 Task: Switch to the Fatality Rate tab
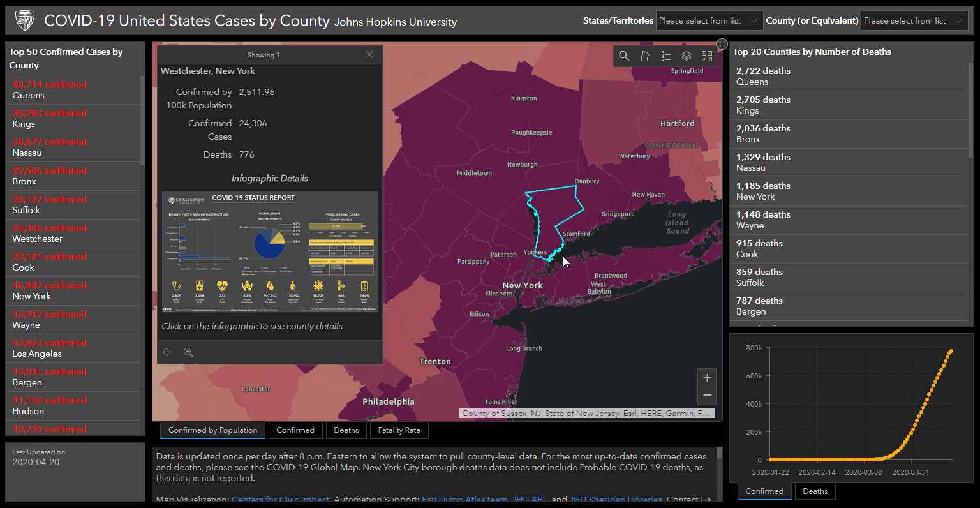(399, 430)
